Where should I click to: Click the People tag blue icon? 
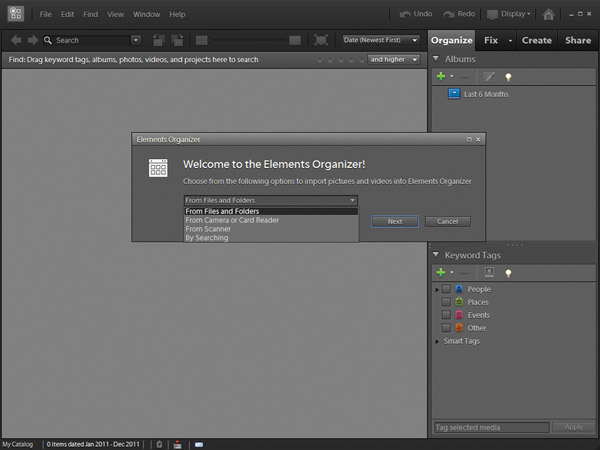459,289
